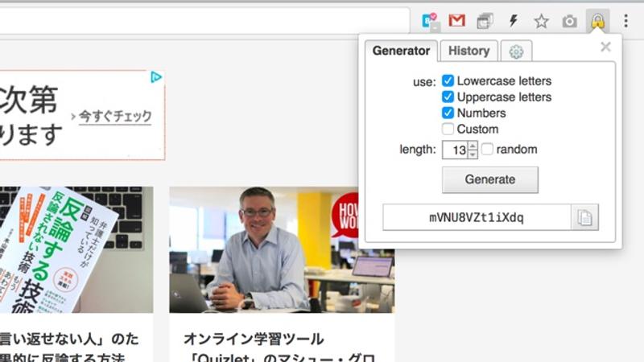The height and width of the screenshot is (362, 644).
Task: Switch to the History tab
Action: [x=469, y=51]
